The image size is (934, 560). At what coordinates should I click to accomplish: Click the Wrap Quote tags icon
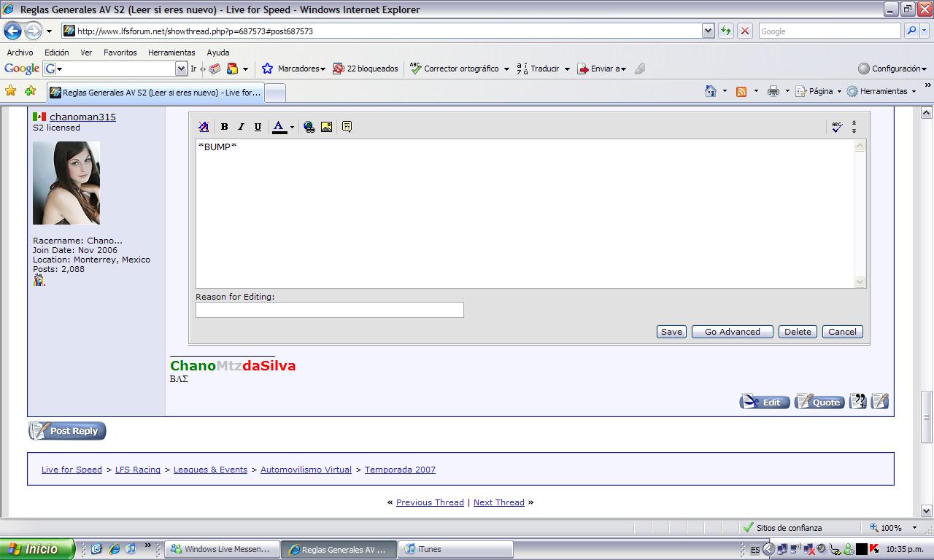pyautogui.click(x=347, y=127)
